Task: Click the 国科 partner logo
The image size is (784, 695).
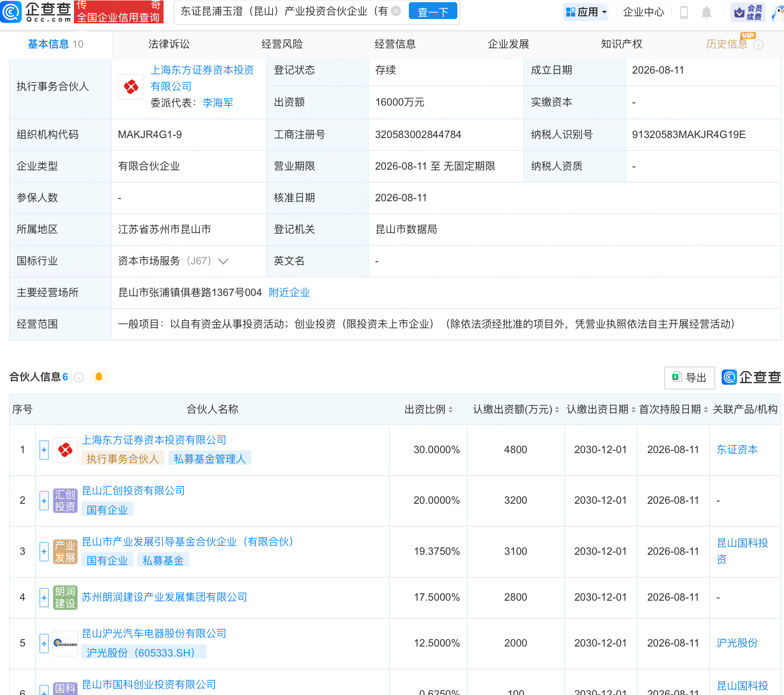Action: (65, 689)
